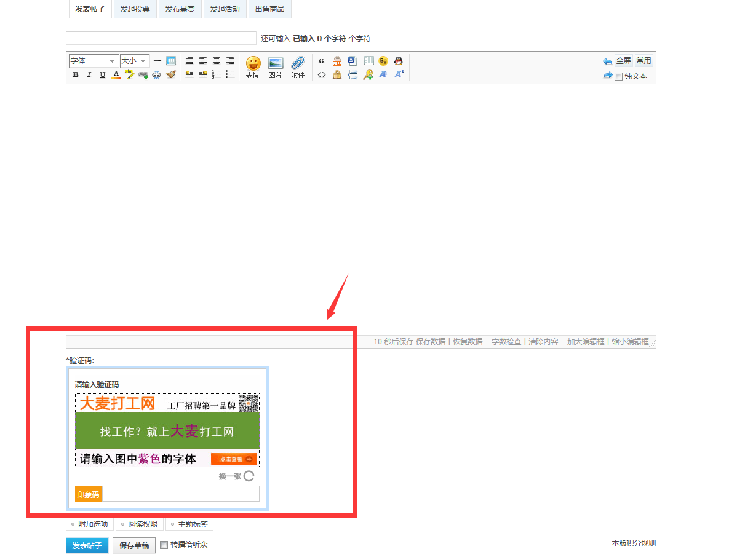
Task: Open the 大小 font size dropdown
Action: pyautogui.click(x=135, y=61)
